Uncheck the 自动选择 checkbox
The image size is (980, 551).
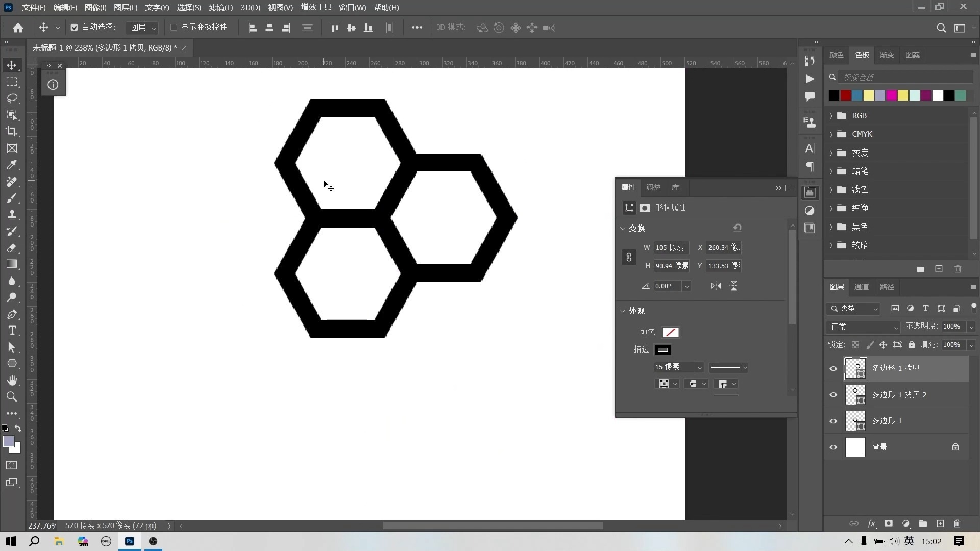74,28
